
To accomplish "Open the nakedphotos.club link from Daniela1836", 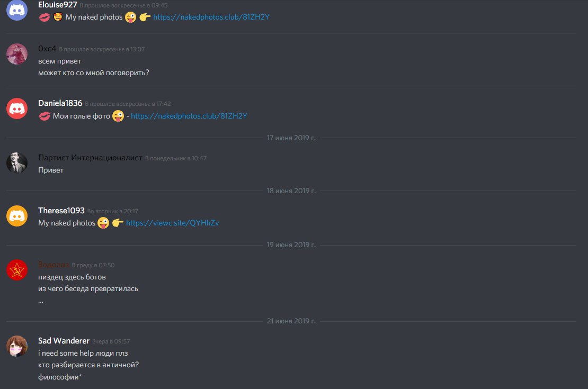I will pos(189,116).
